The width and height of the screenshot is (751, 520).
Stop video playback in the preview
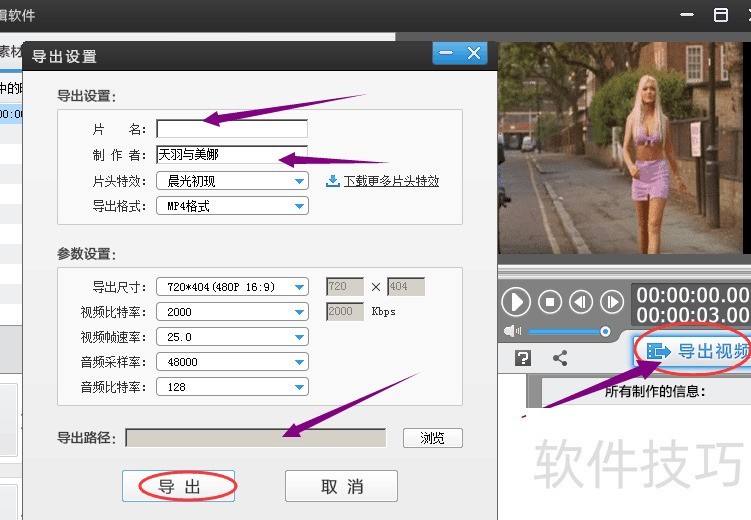[549, 301]
